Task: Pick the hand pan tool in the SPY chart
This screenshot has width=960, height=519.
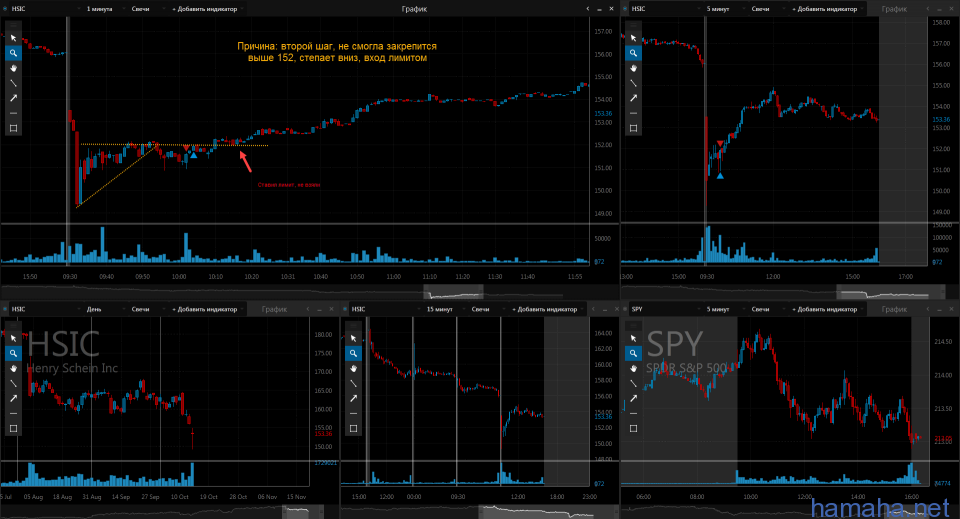Action: (634, 368)
